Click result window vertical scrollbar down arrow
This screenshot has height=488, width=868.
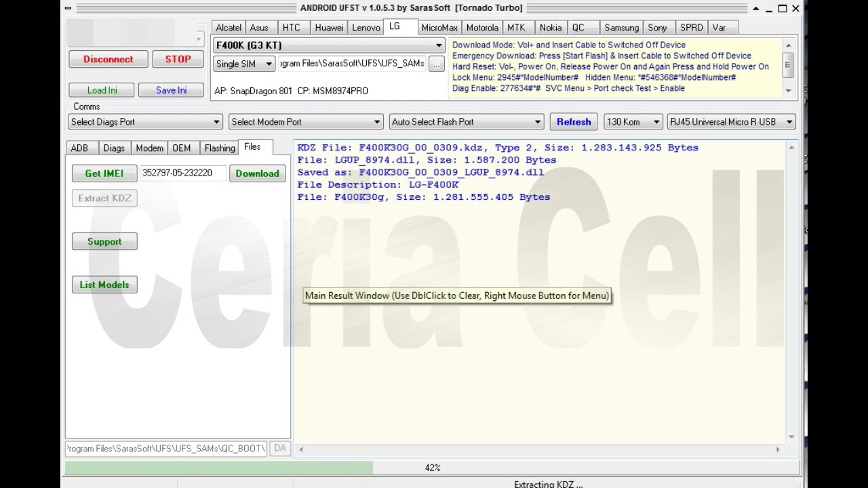791,436
